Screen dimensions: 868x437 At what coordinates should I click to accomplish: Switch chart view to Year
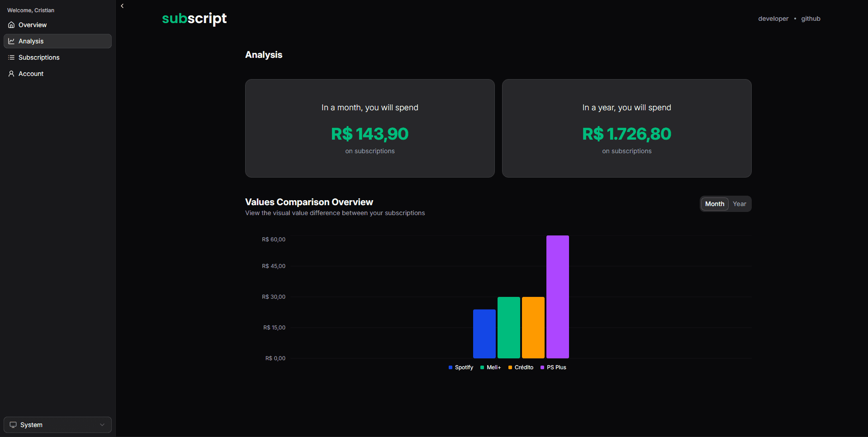pyautogui.click(x=739, y=204)
